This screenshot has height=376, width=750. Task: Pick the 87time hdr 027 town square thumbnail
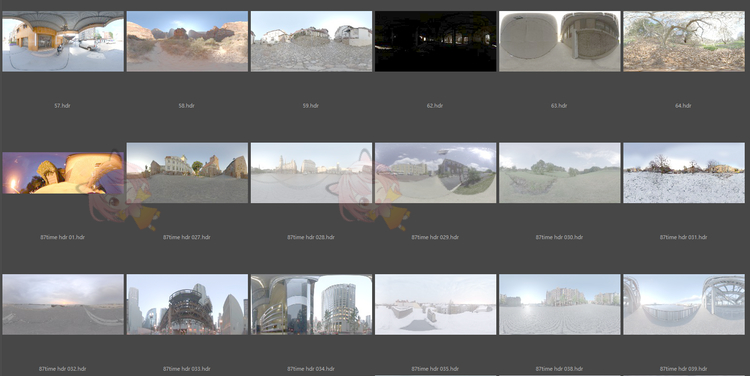tap(187, 173)
